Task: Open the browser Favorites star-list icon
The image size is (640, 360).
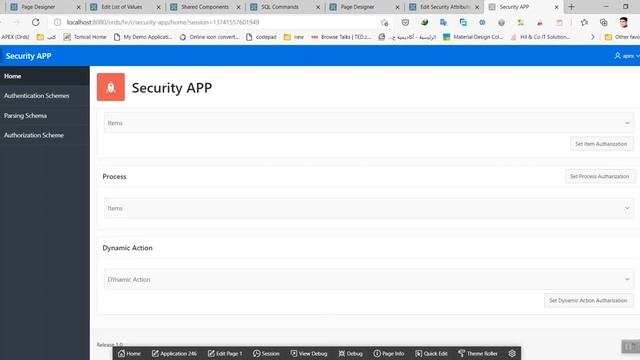Action: tap(584, 23)
